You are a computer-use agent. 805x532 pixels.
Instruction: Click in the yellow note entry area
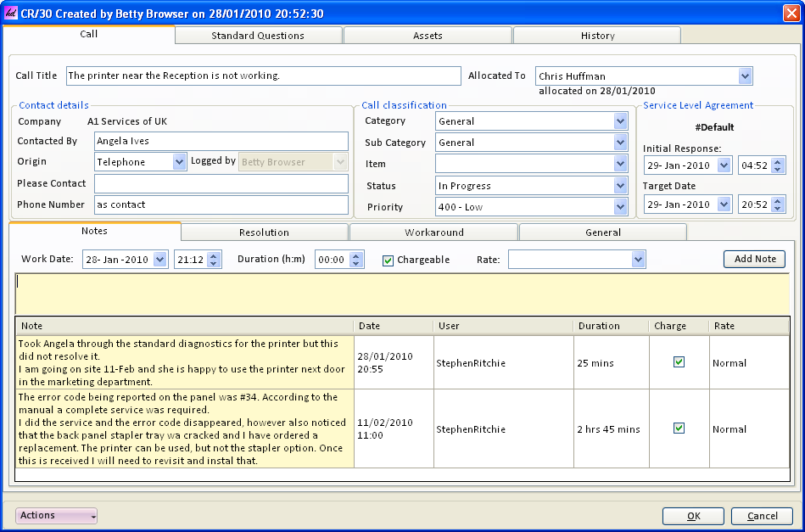coord(402,294)
